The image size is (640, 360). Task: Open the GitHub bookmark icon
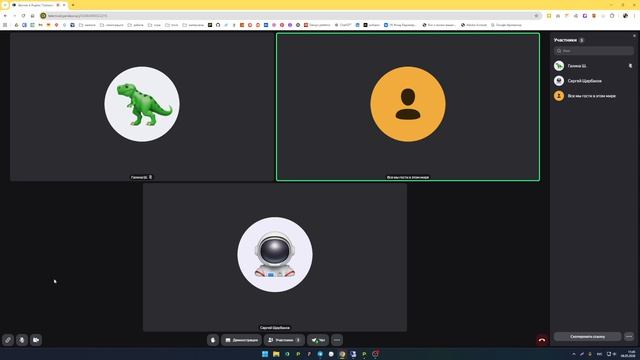click(218, 25)
